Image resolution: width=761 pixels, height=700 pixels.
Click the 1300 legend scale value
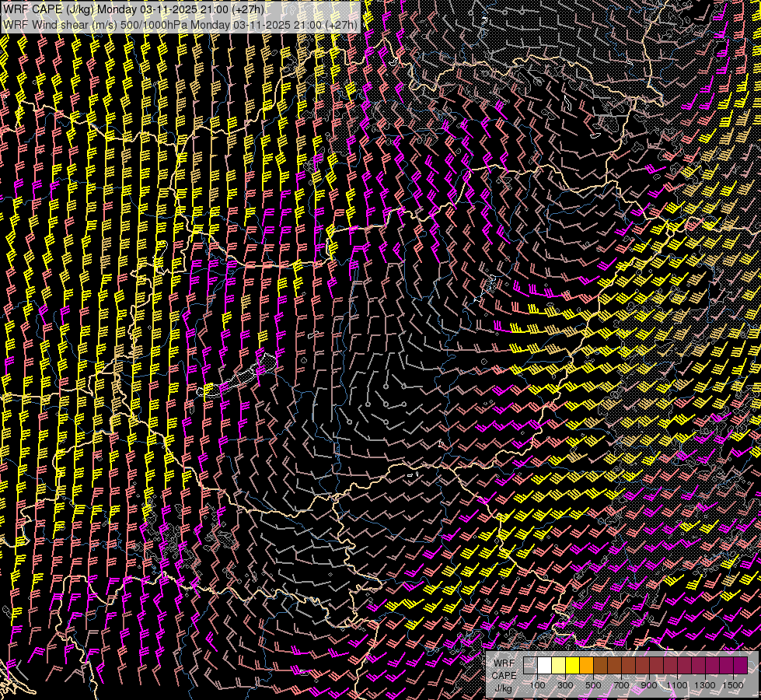[705, 685]
